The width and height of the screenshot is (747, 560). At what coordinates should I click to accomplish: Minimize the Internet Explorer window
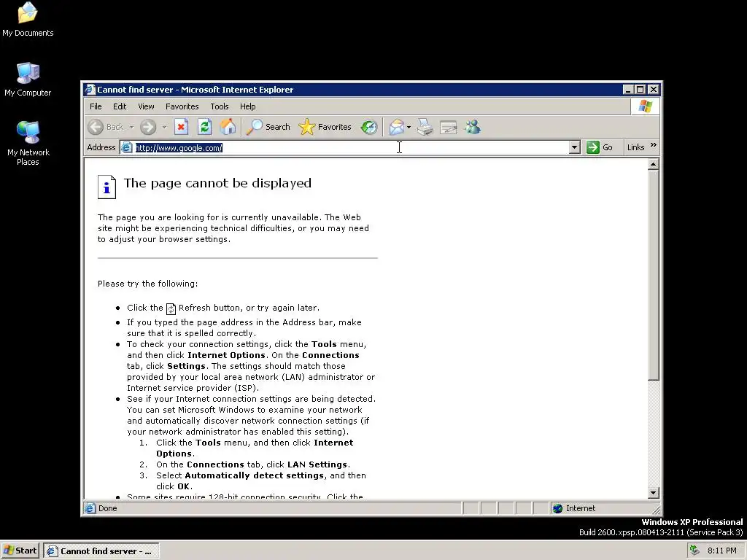point(628,90)
